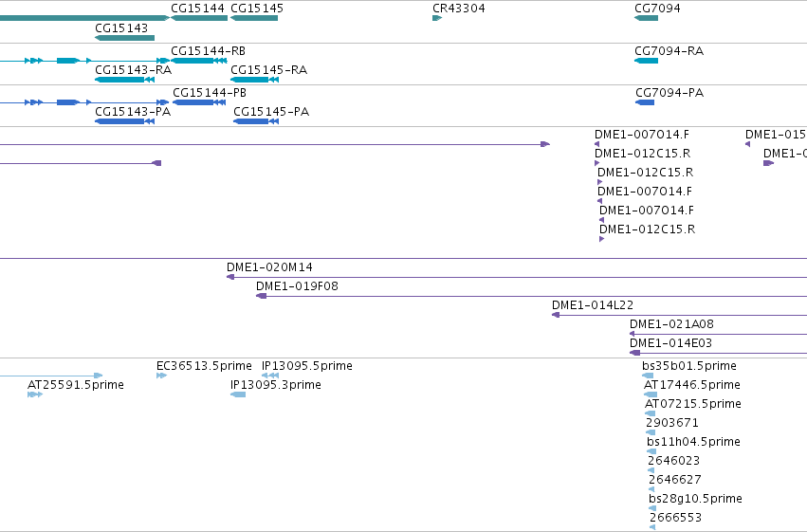
Task: Click the 2903671 feature
Action: [x=651, y=432]
